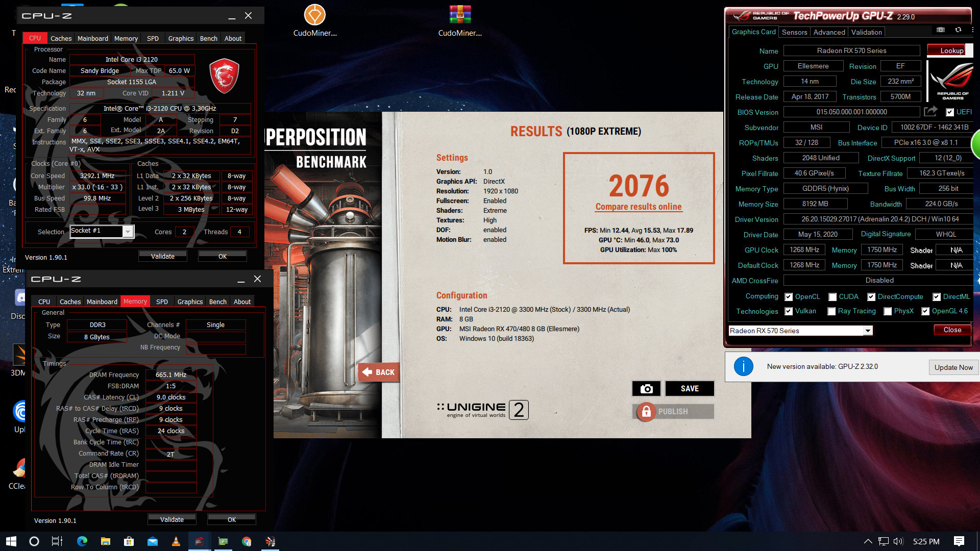Open Mainboard tab in top CPU-Z window

tap(93, 38)
